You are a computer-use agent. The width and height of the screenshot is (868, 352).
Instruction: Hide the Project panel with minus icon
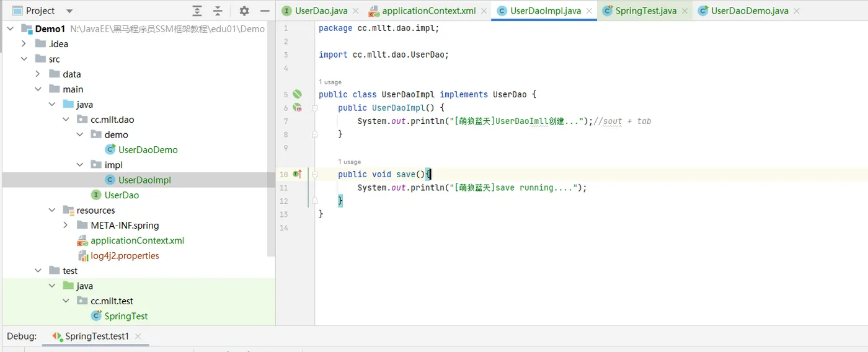point(265,11)
